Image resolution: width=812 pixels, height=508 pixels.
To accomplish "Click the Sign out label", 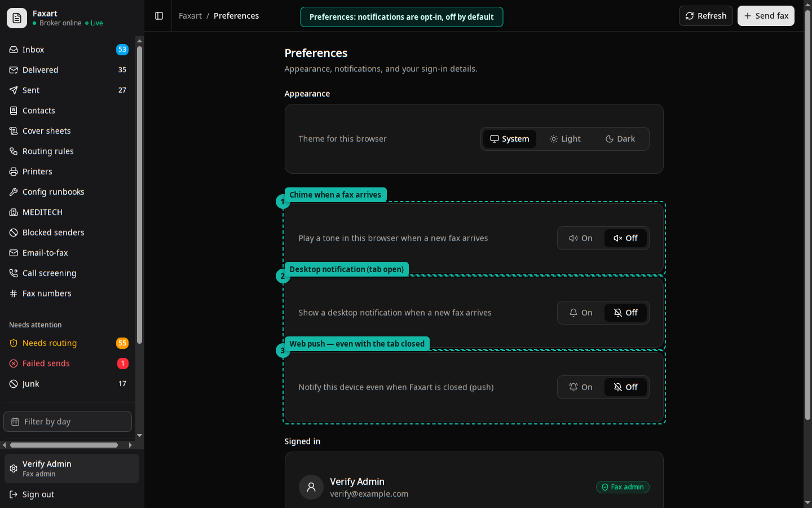I will (x=38, y=494).
